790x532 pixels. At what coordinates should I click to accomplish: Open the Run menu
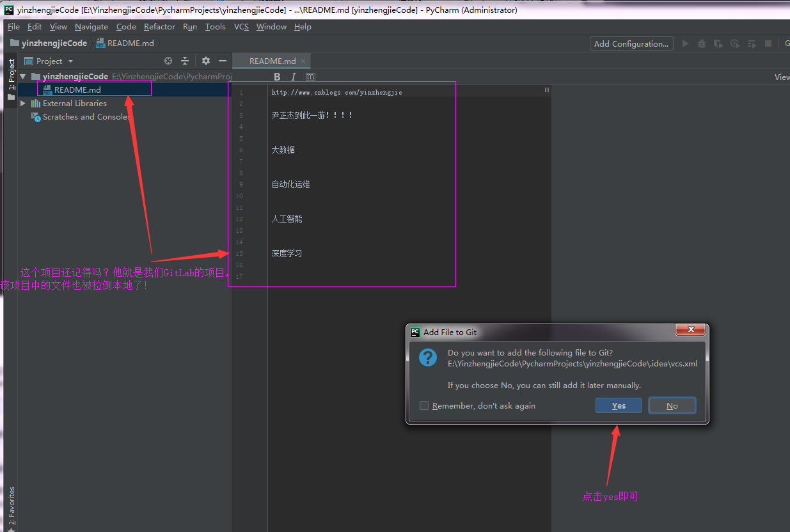pyautogui.click(x=190, y=26)
